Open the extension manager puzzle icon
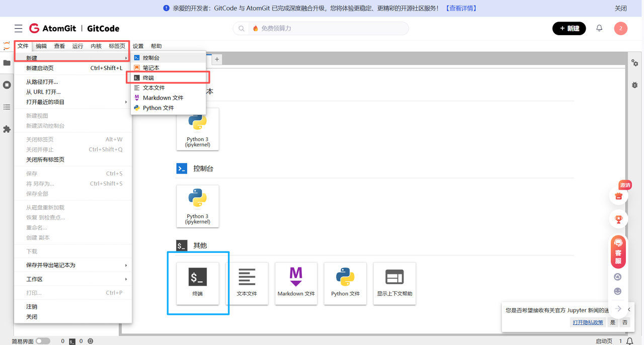The width and height of the screenshot is (644, 345). pyautogui.click(x=7, y=129)
